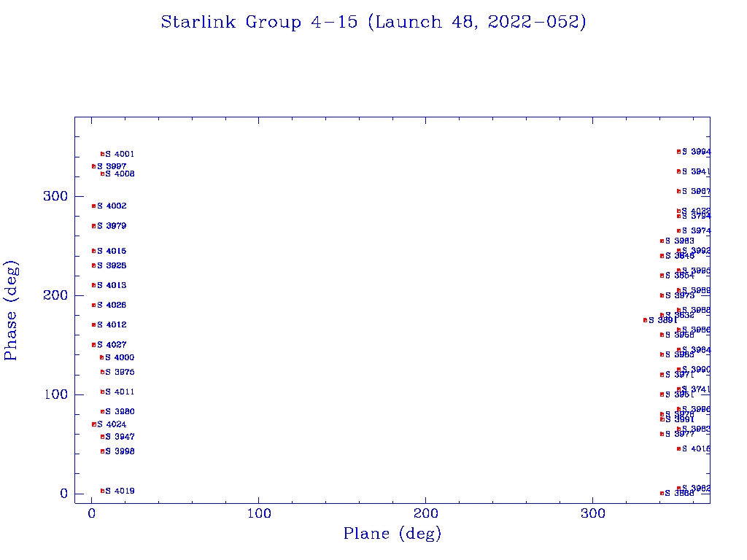Select the Plane (deg) axis title
747x560 pixels.
click(392, 533)
